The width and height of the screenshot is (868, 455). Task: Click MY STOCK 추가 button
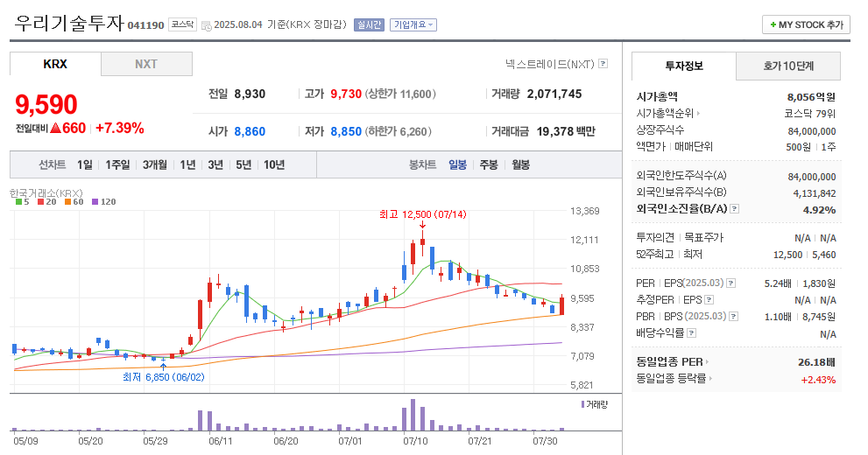pyautogui.click(x=806, y=24)
